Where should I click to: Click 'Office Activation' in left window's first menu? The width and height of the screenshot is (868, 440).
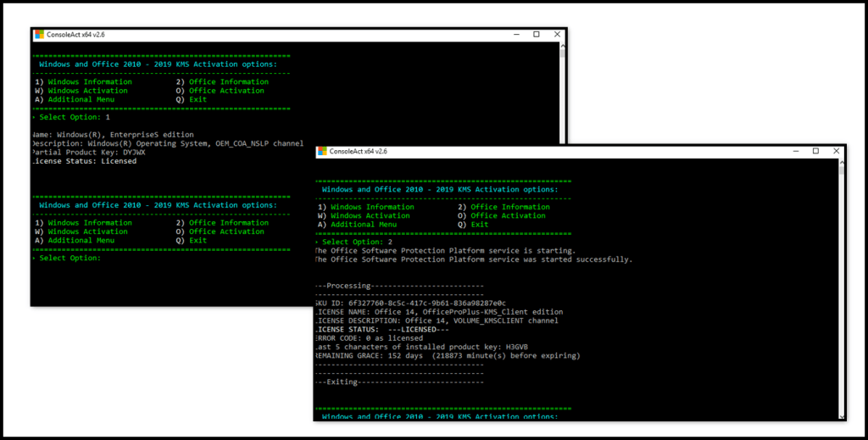click(226, 91)
